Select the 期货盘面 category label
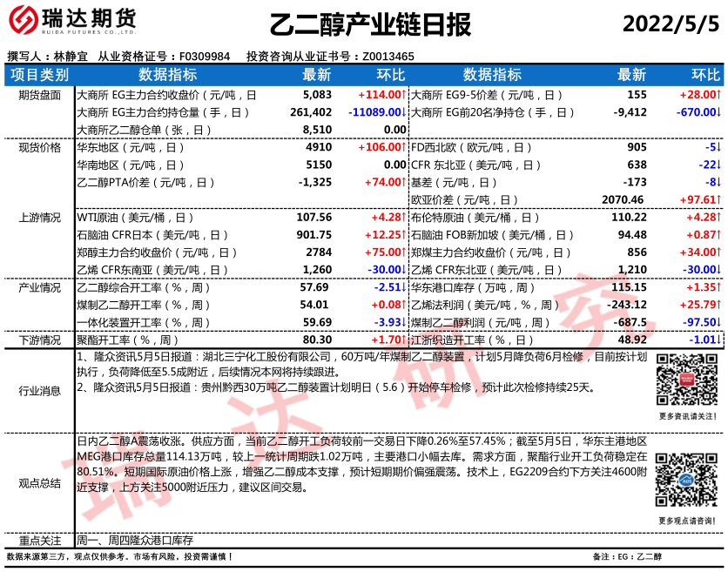Image resolution: width=728 pixels, height=572 pixels. pos(39,94)
